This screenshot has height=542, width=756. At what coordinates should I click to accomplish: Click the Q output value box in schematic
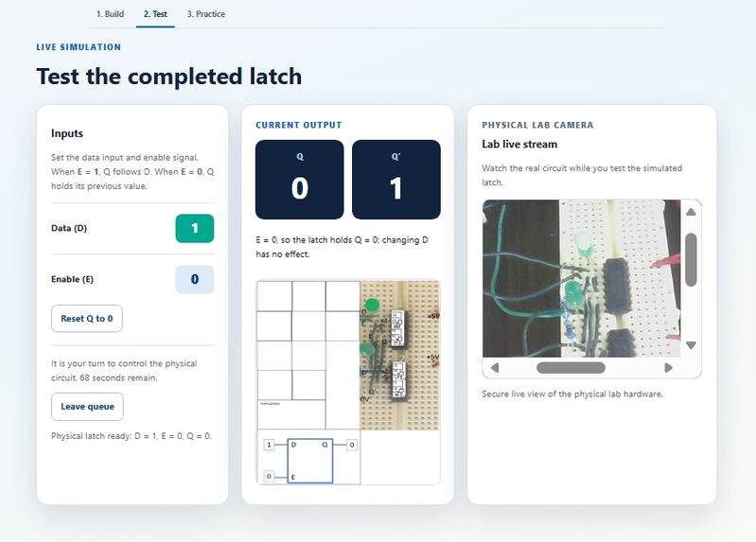352,445
